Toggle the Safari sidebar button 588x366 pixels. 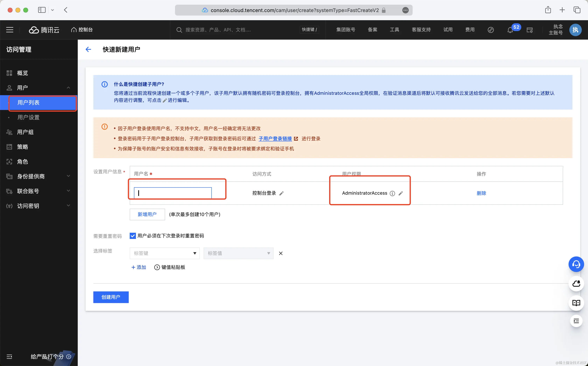[x=42, y=10]
